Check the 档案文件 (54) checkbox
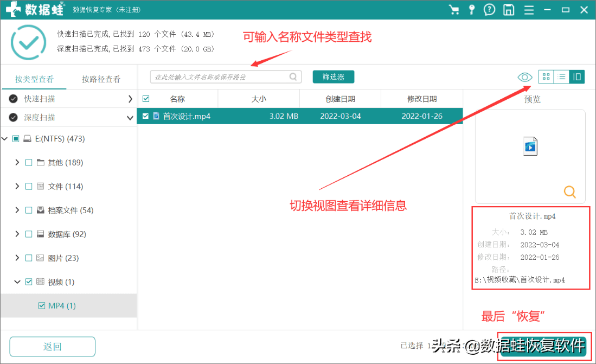596x364 pixels. (29, 210)
